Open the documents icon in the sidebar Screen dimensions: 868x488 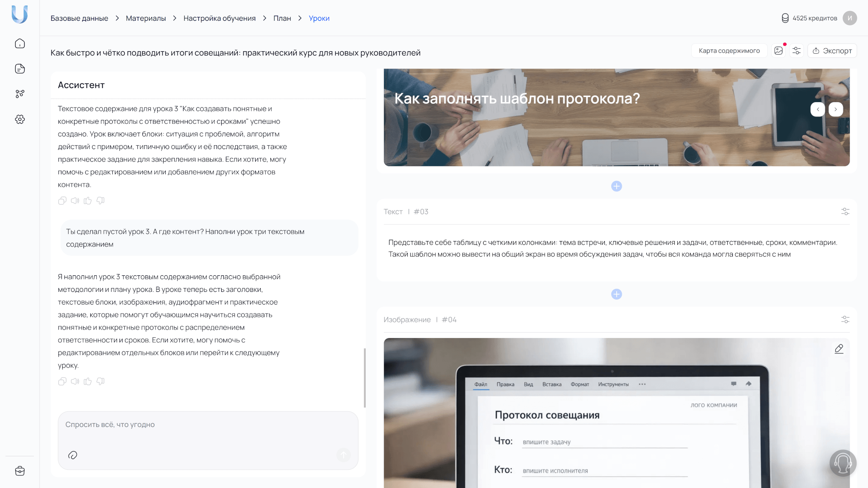20,69
